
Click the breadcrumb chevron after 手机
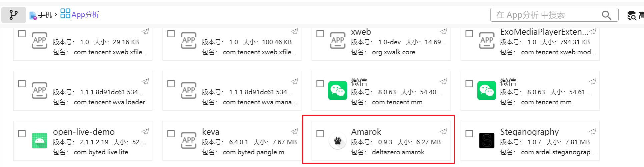[56, 14]
